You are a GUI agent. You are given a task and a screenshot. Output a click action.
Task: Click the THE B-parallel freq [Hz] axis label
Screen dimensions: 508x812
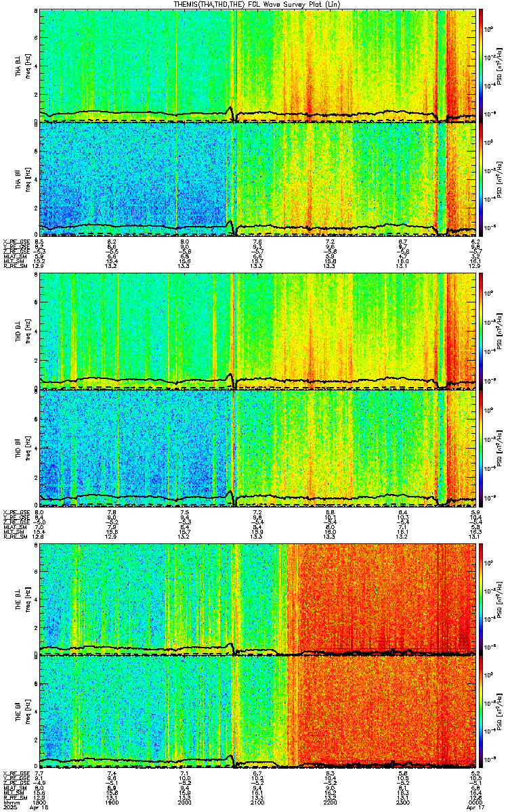(x=27, y=713)
